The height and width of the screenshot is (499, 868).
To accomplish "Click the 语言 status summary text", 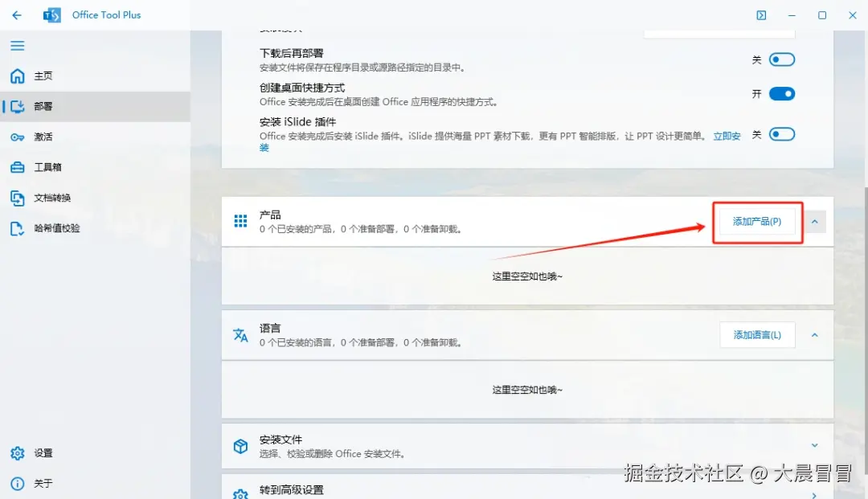I will click(361, 343).
